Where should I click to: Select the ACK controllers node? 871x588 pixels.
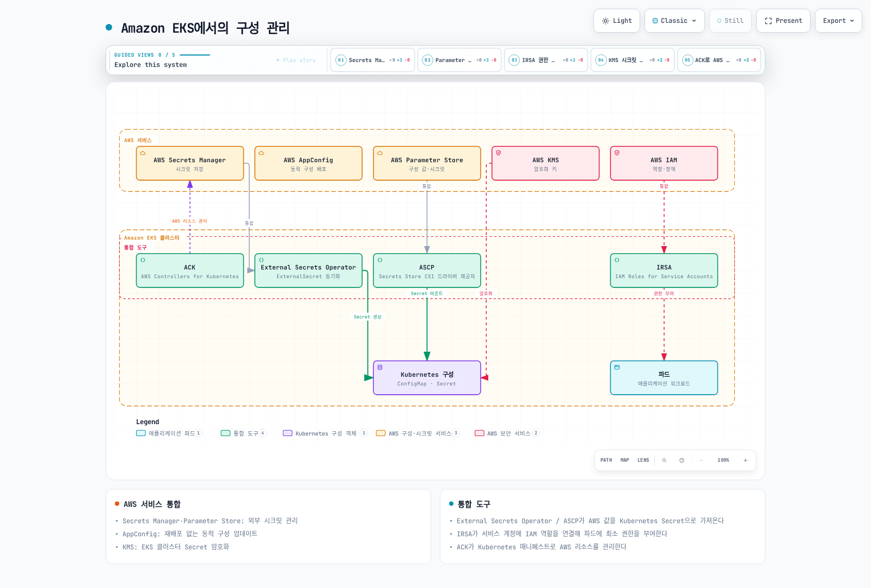(190, 271)
